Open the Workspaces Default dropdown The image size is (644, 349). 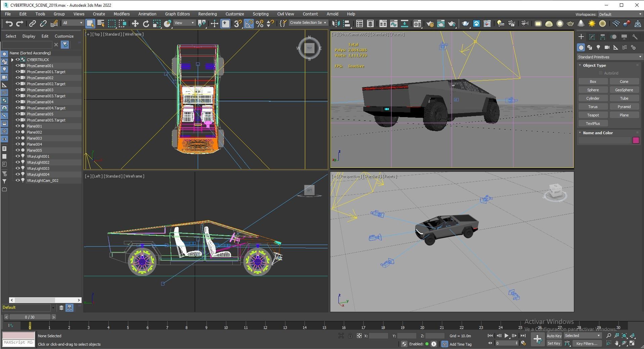(620, 14)
